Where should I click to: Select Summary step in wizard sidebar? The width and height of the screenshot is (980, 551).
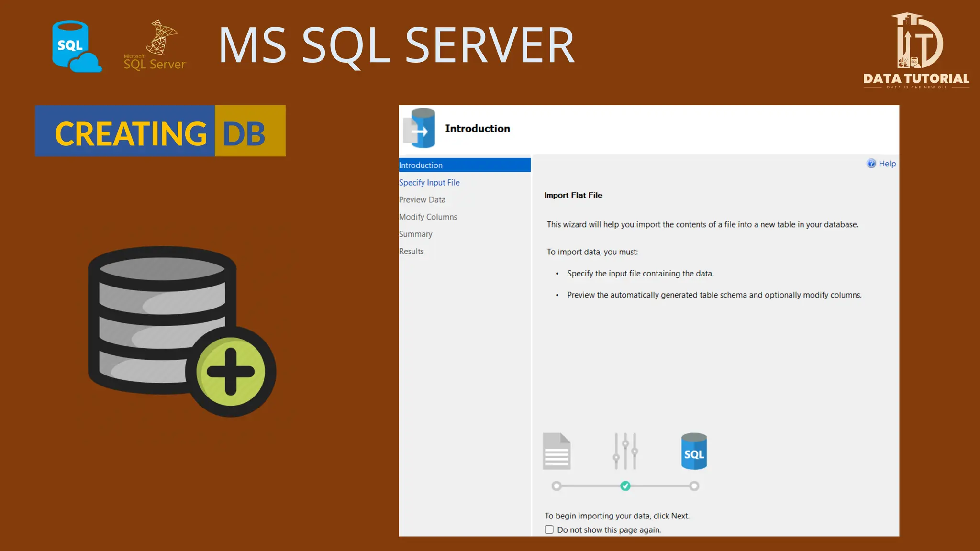pyautogui.click(x=415, y=234)
